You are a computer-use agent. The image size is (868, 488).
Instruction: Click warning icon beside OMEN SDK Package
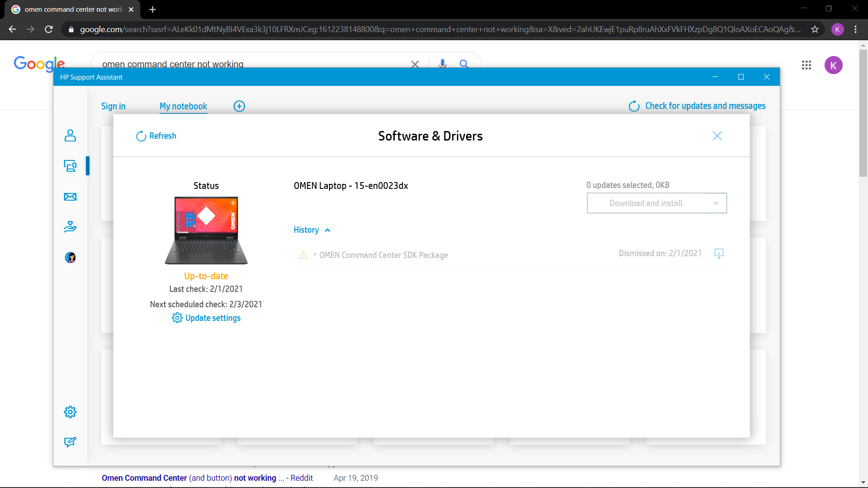[x=303, y=255]
